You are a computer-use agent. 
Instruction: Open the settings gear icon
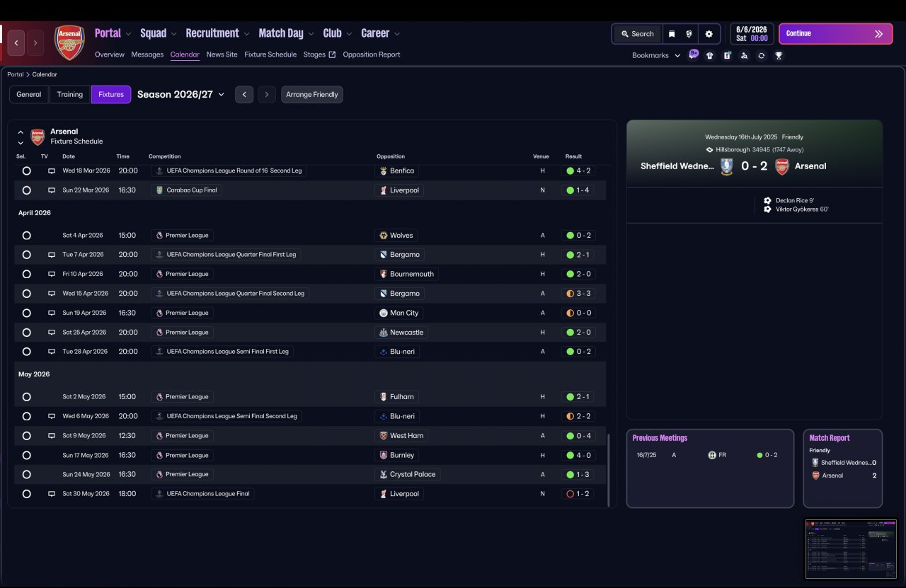coord(709,34)
